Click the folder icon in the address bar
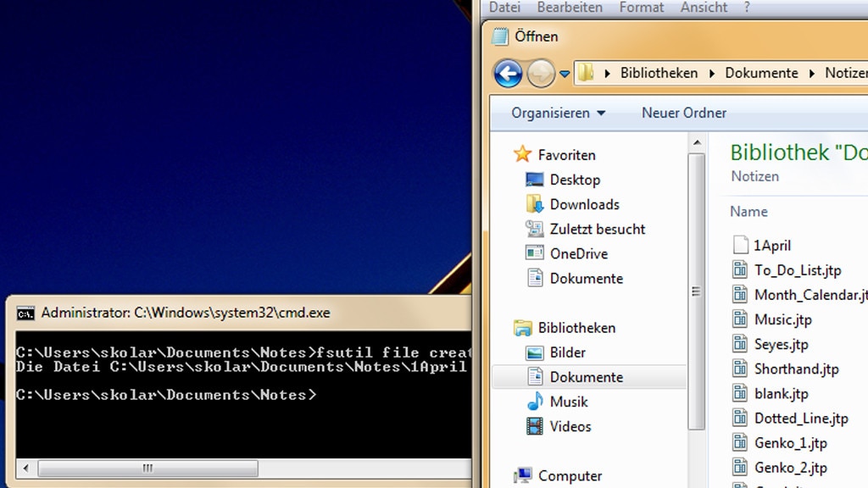868x488 pixels. 587,73
